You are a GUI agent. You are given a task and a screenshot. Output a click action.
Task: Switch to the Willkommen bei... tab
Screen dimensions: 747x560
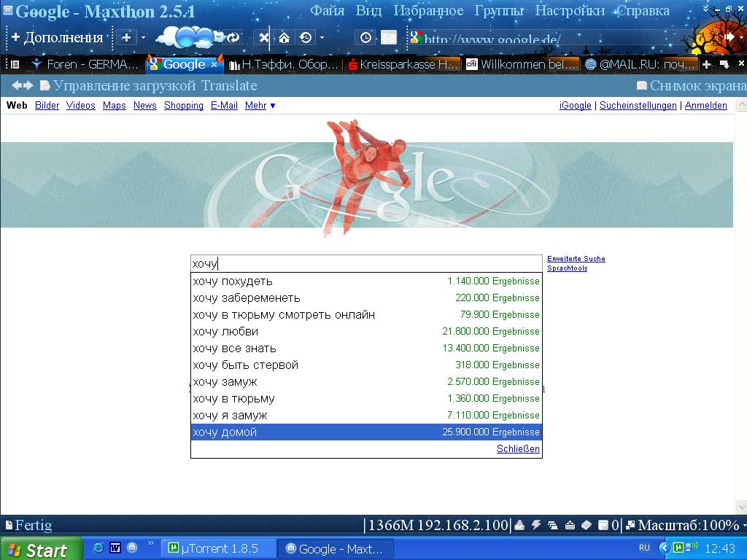pos(522,64)
